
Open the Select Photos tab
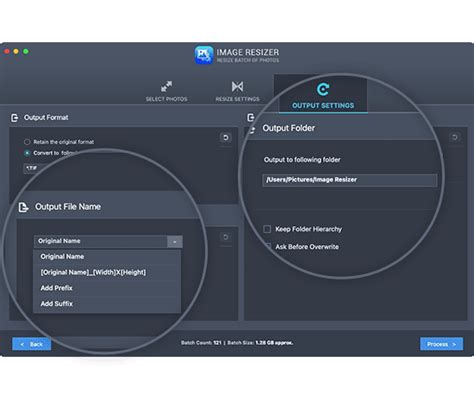[x=166, y=91]
